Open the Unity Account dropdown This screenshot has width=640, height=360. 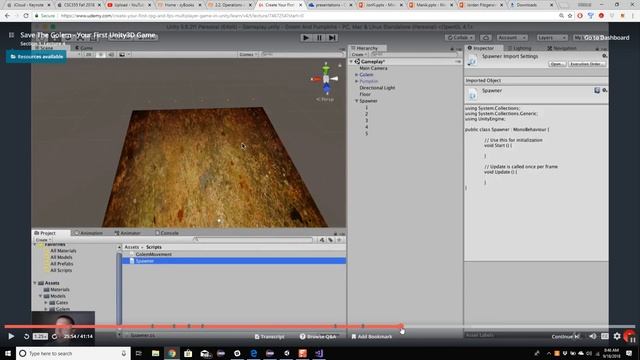point(511,38)
